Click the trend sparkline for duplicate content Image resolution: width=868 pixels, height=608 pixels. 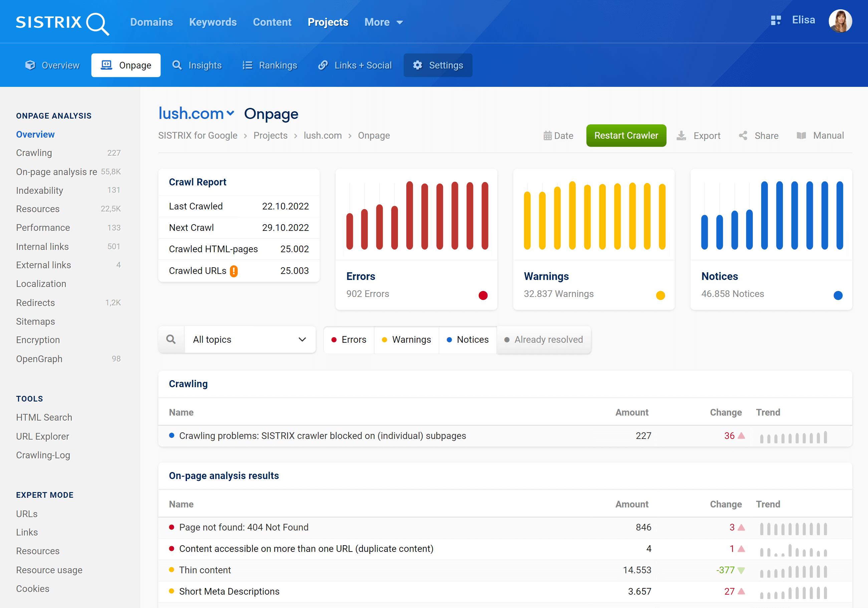pos(794,550)
